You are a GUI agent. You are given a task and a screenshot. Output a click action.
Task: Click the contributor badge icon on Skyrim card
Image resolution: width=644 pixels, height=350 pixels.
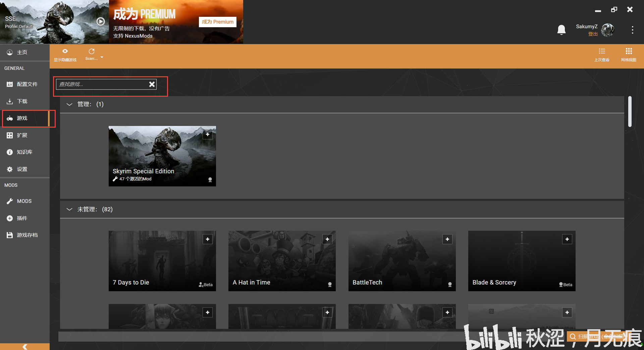pyautogui.click(x=210, y=180)
